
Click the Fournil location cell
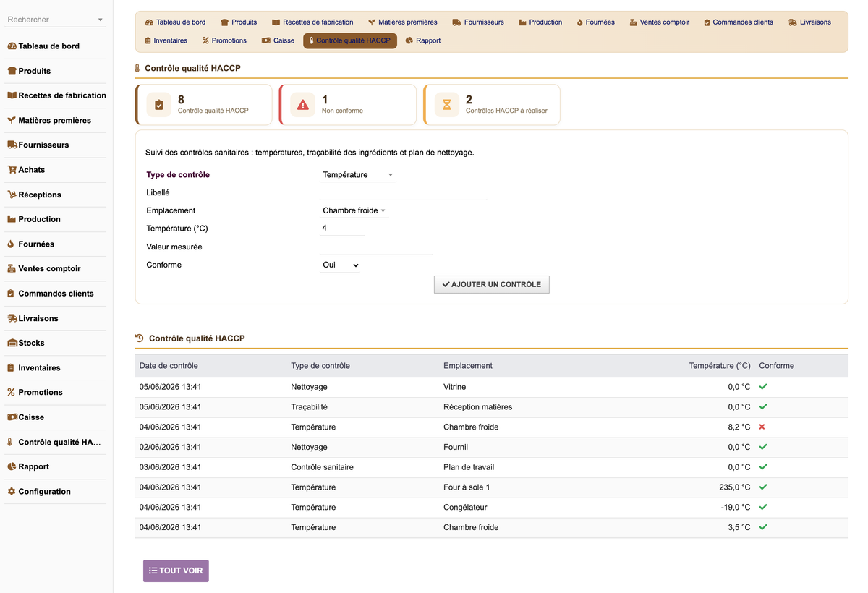(x=456, y=447)
